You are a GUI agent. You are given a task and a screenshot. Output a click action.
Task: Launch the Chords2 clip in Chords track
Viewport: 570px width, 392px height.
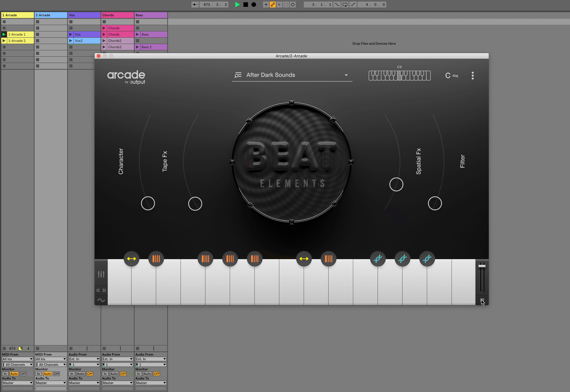[104, 41]
